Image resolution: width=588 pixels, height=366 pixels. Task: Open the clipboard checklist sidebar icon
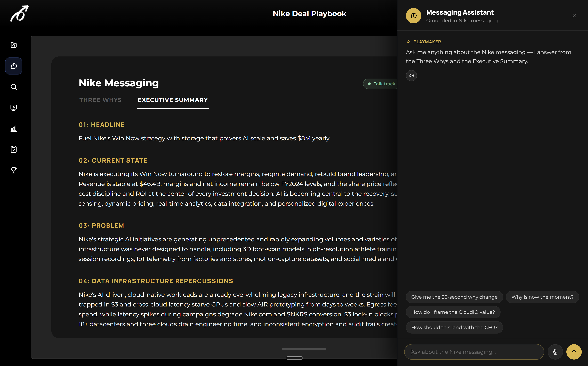tap(14, 149)
